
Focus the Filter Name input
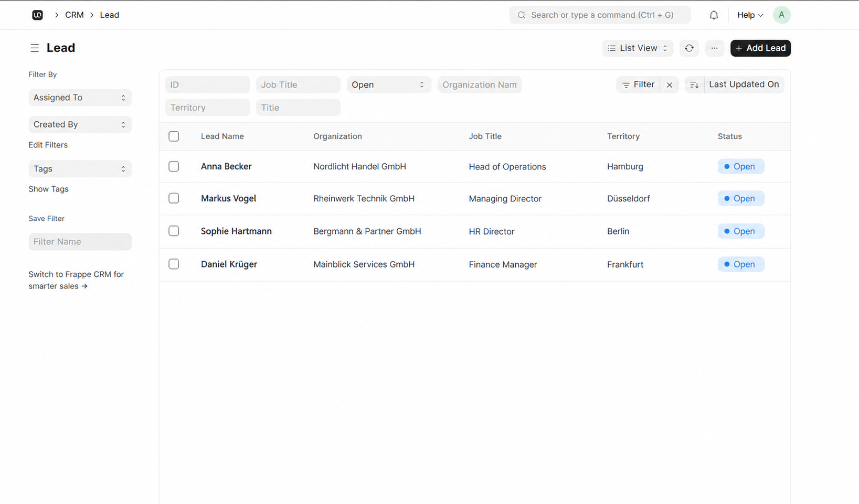pos(80,242)
